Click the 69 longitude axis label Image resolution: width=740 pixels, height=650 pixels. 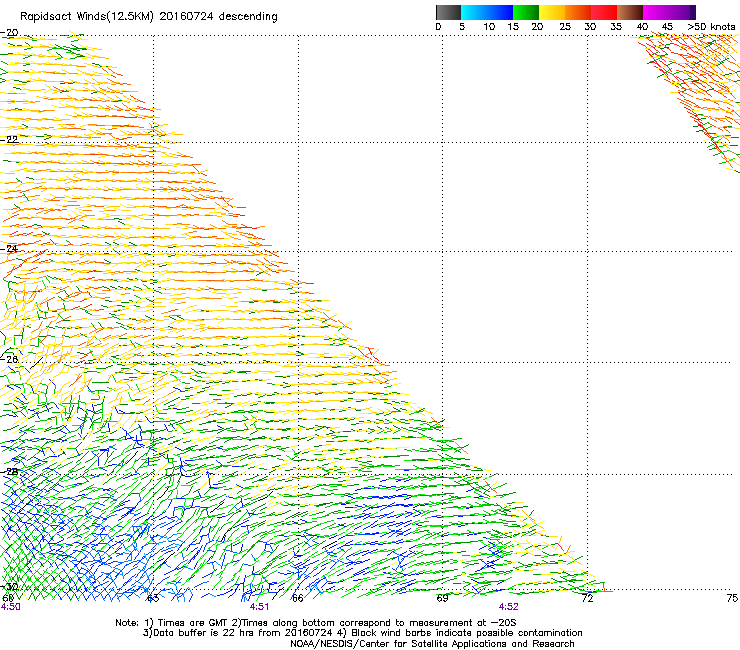[x=442, y=598]
